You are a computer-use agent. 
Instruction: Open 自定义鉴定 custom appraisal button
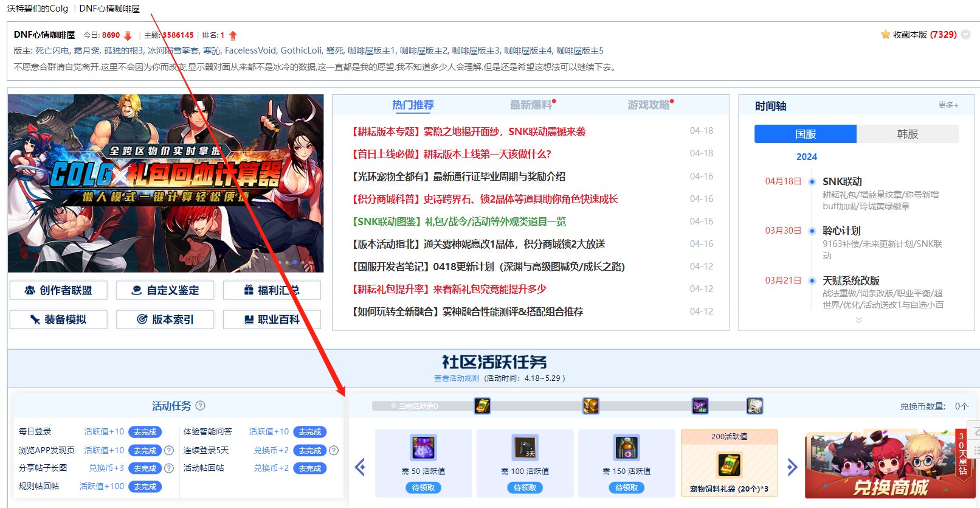(x=165, y=290)
